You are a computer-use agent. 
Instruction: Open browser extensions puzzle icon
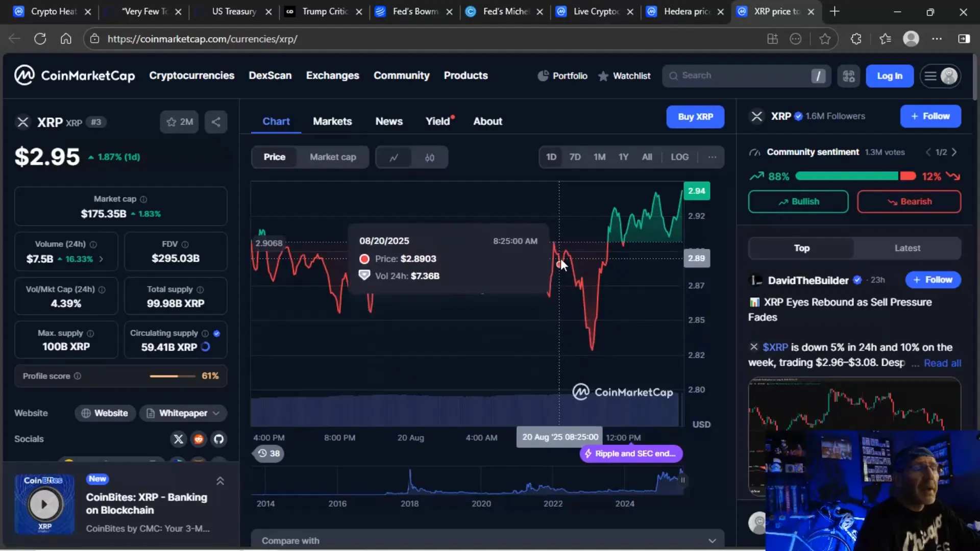856,39
